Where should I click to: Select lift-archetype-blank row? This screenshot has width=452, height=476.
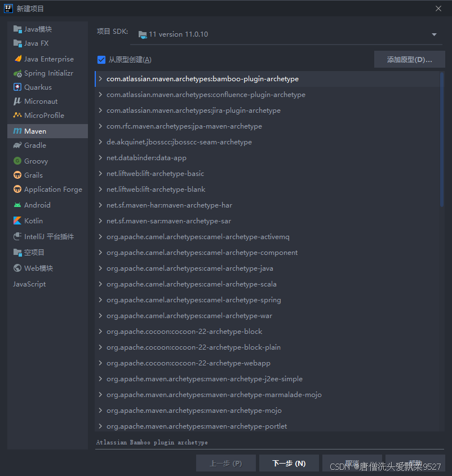click(x=267, y=189)
